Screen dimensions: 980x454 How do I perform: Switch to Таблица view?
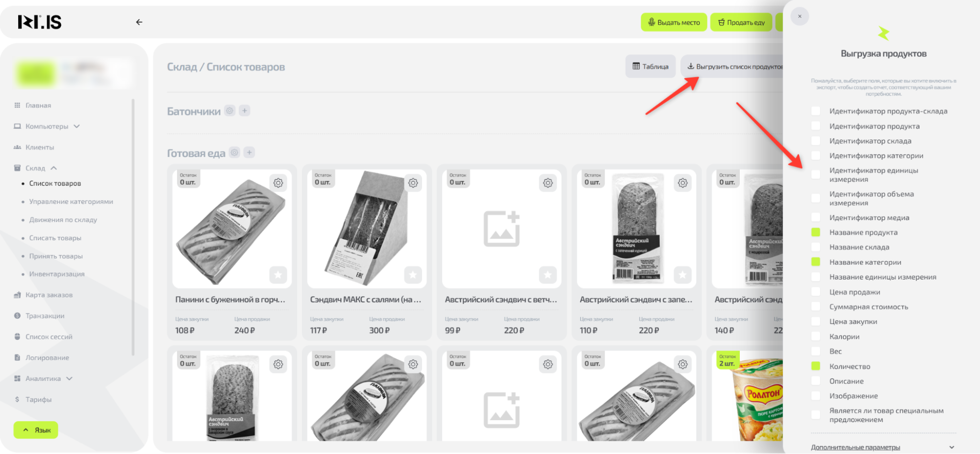pyautogui.click(x=650, y=67)
